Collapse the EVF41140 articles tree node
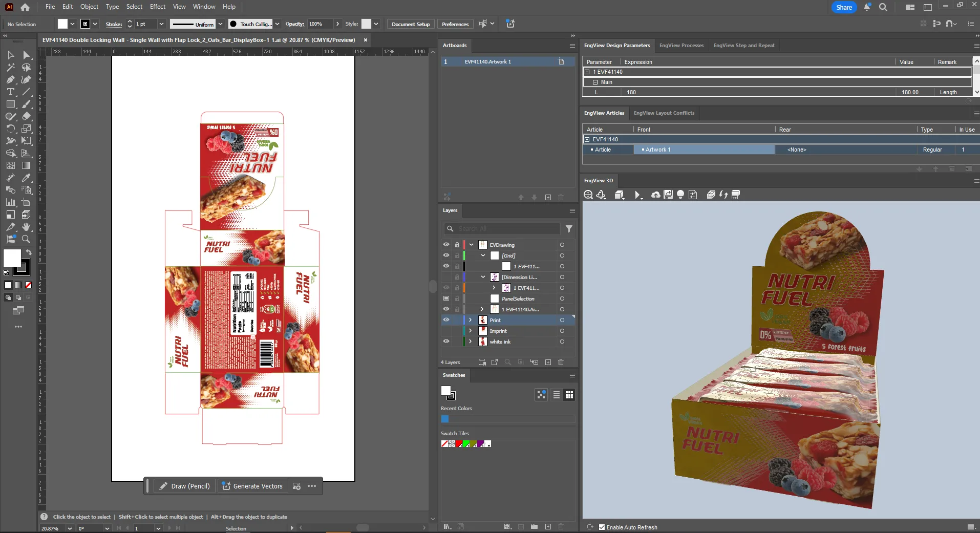This screenshot has width=980, height=533. point(587,139)
